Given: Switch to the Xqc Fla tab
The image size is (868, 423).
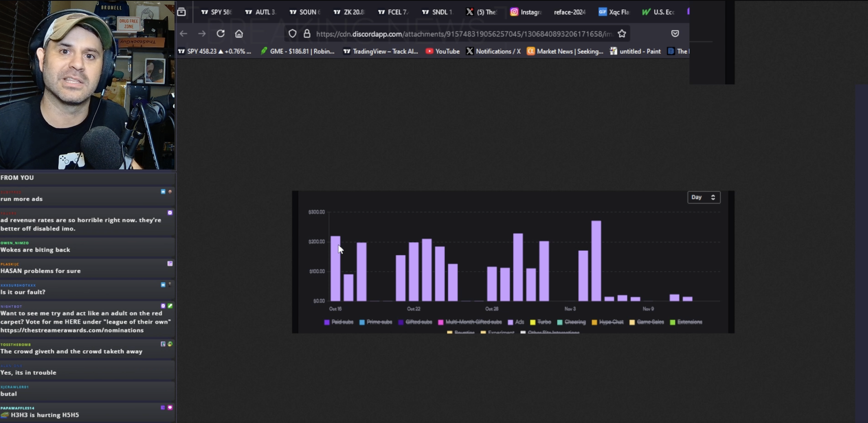Looking at the screenshot, I should click(614, 12).
